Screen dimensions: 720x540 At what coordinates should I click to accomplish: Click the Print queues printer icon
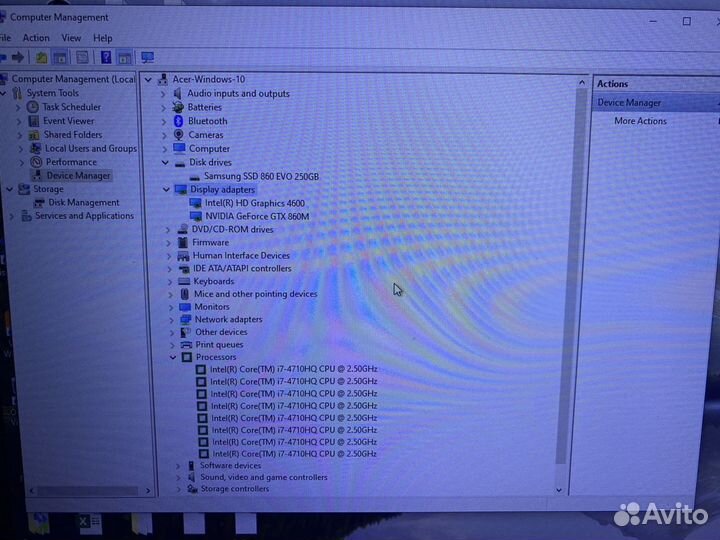(186, 344)
